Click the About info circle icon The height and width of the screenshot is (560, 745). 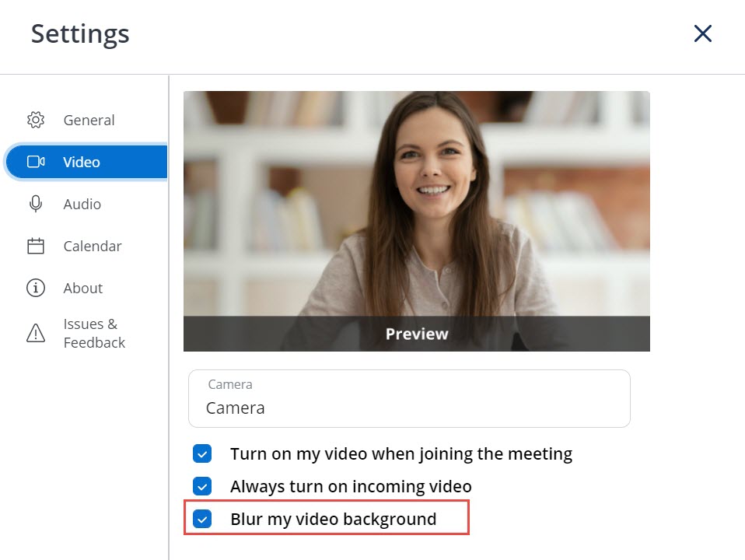click(x=36, y=288)
